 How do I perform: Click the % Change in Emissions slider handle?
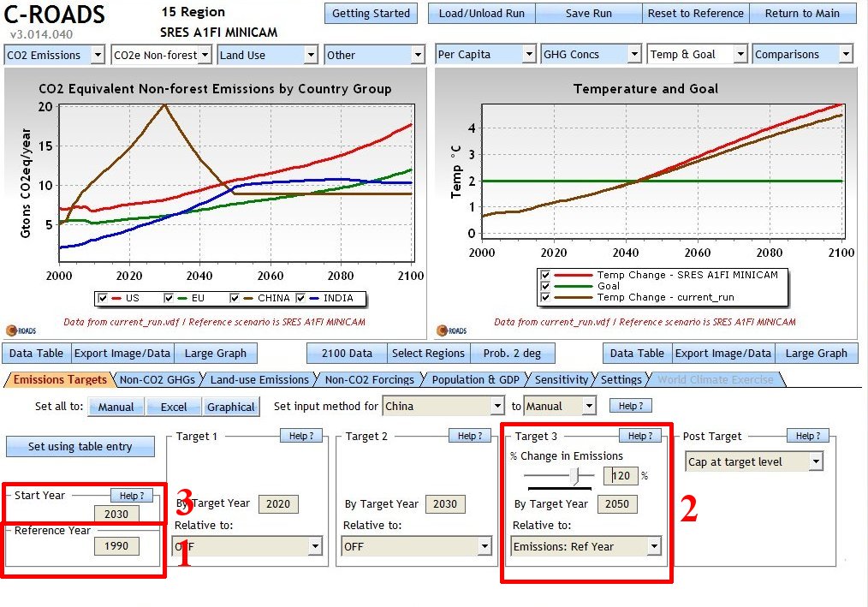tap(575, 475)
